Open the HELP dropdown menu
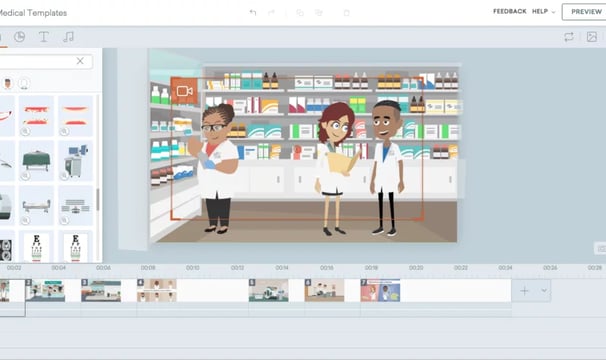Viewport: 606px width, 360px height. click(x=543, y=12)
